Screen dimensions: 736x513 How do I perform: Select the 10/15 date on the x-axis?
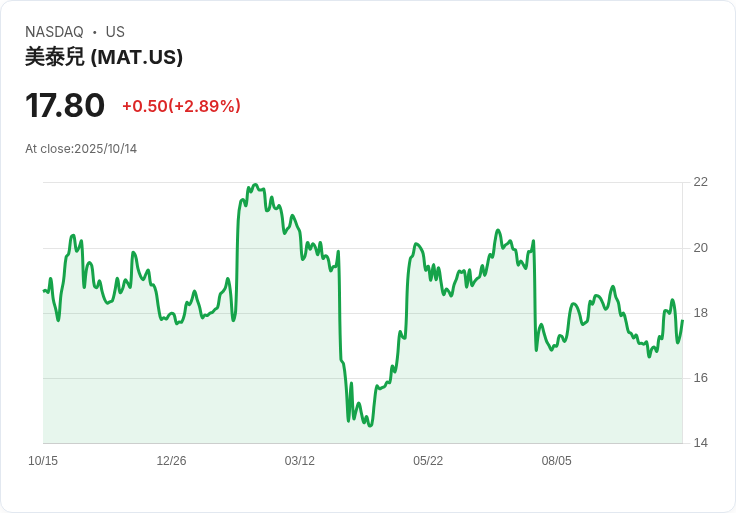(x=43, y=461)
